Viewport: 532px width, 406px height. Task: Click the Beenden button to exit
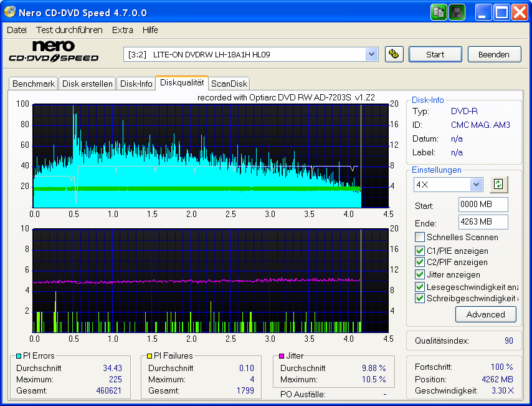point(494,54)
